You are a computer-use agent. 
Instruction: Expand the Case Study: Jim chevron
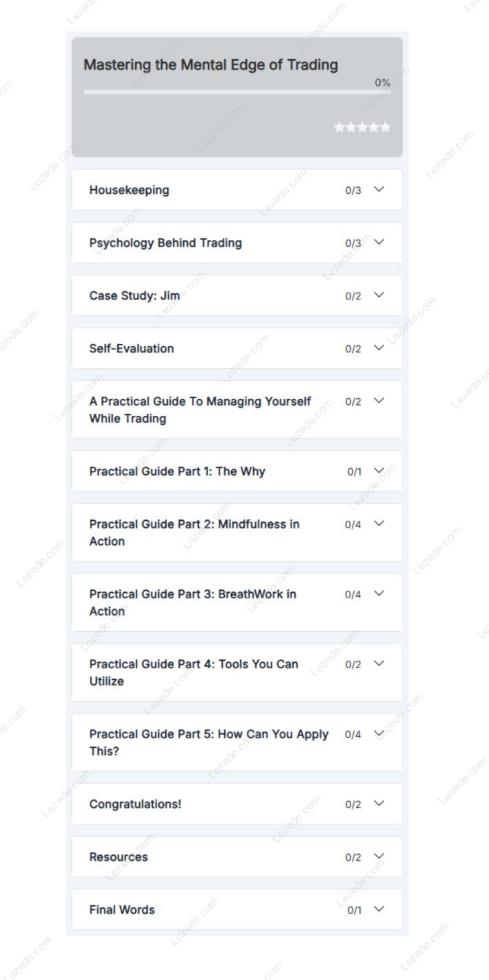tap(379, 295)
